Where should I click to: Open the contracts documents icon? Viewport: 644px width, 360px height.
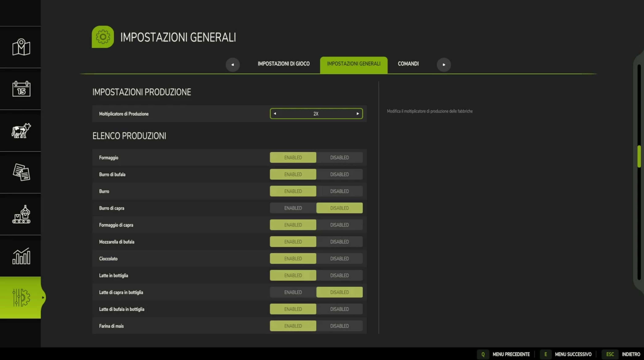21,172
